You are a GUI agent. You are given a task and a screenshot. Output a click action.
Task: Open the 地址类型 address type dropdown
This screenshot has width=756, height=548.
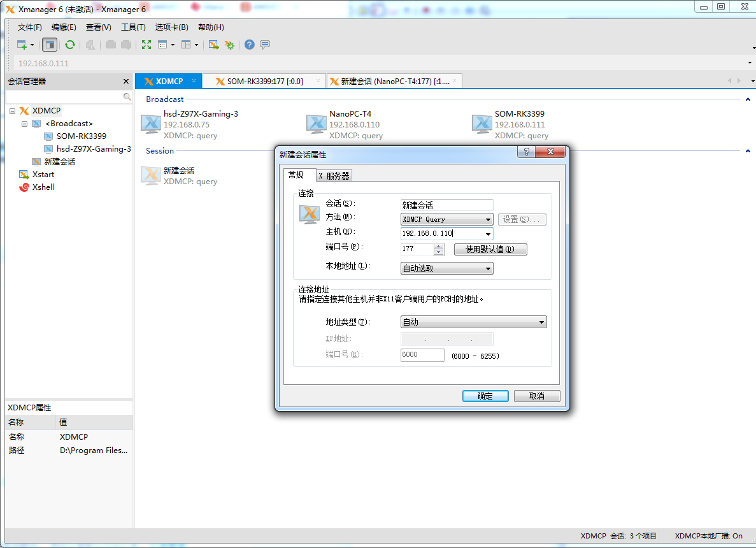541,322
